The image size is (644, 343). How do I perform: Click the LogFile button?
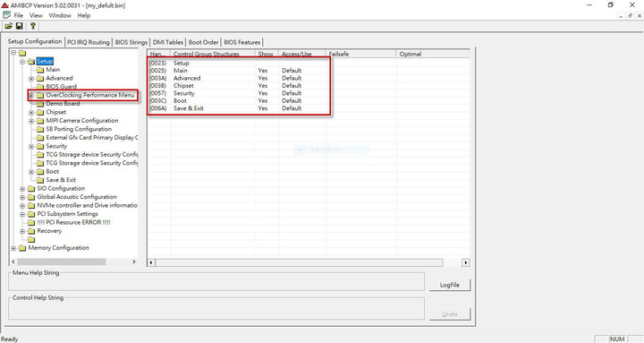click(450, 285)
